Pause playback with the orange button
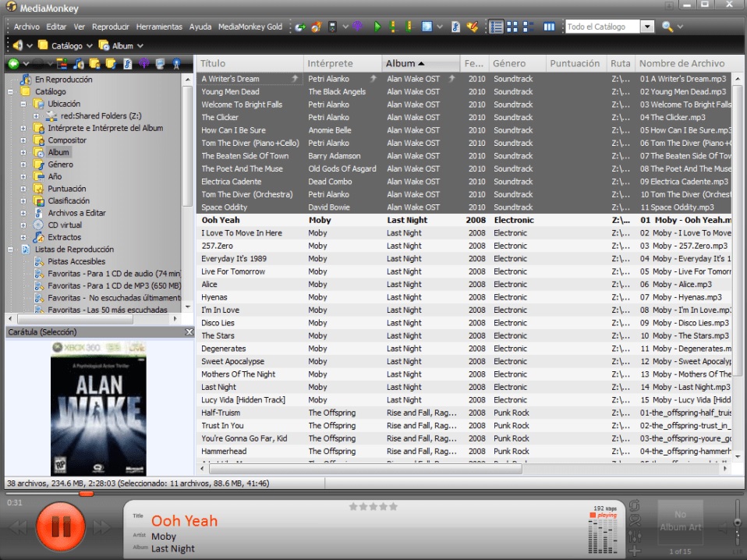The width and height of the screenshot is (747, 560). [x=61, y=526]
